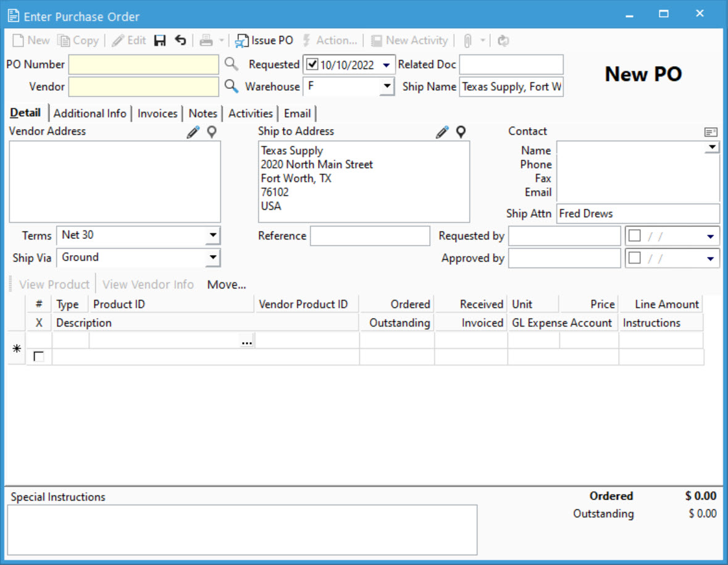This screenshot has width=728, height=565.
Task: Look up a Vendor with the magnifier icon
Action: [x=231, y=86]
